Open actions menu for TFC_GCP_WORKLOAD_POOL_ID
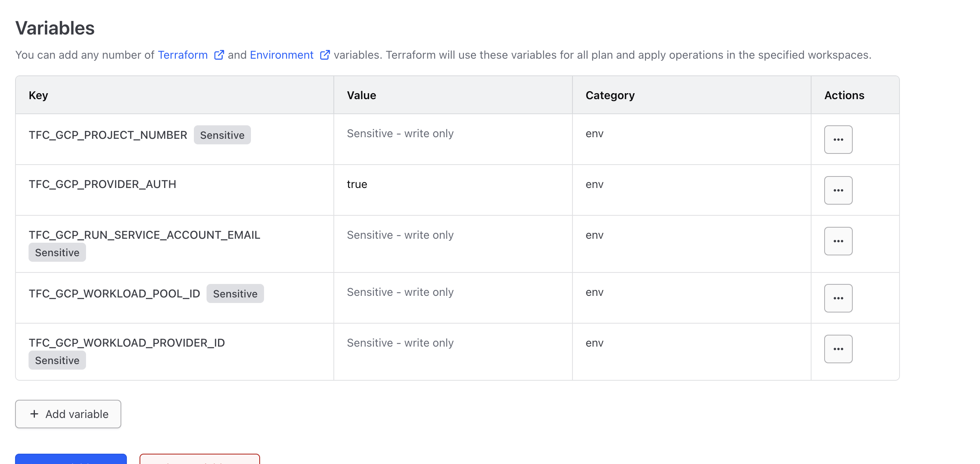 [838, 298]
